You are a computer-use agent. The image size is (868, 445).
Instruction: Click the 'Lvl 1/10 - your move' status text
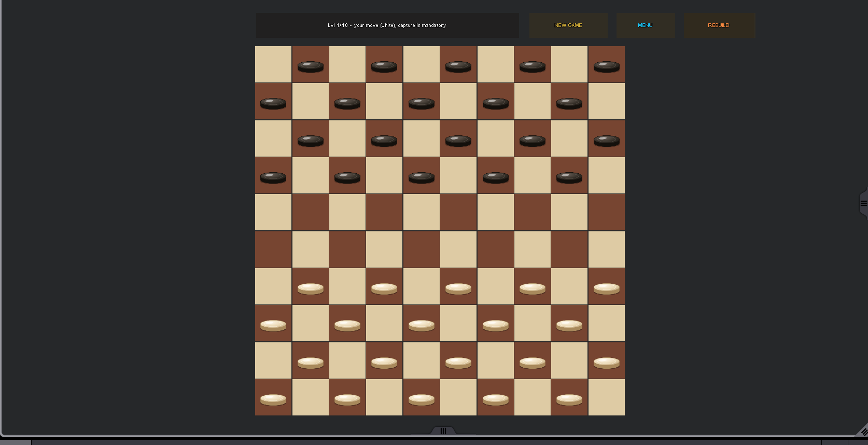tap(387, 25)
